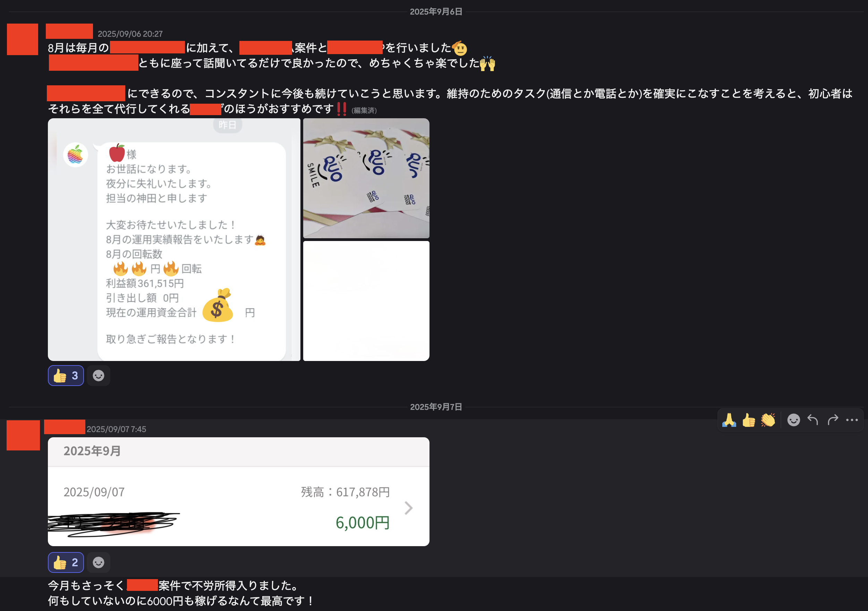Open the first poster's avatar profile
This screenshot has width=868, height=611.
pos(23,39)
